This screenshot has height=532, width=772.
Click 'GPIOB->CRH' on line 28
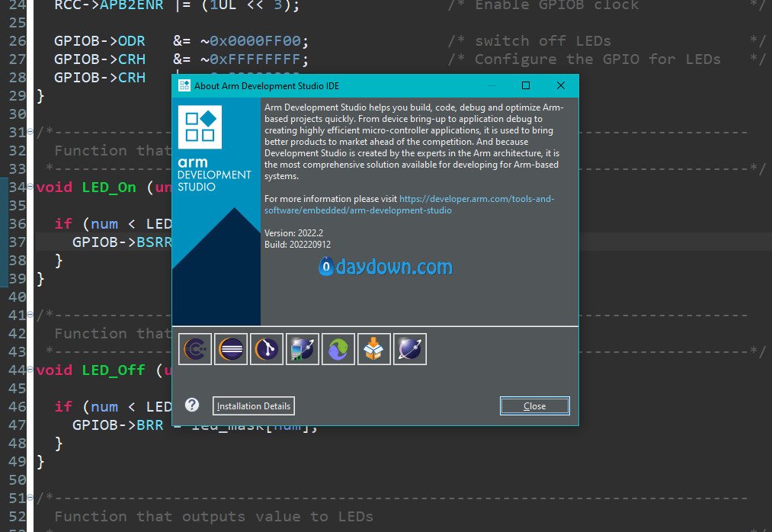click(100, 77)
